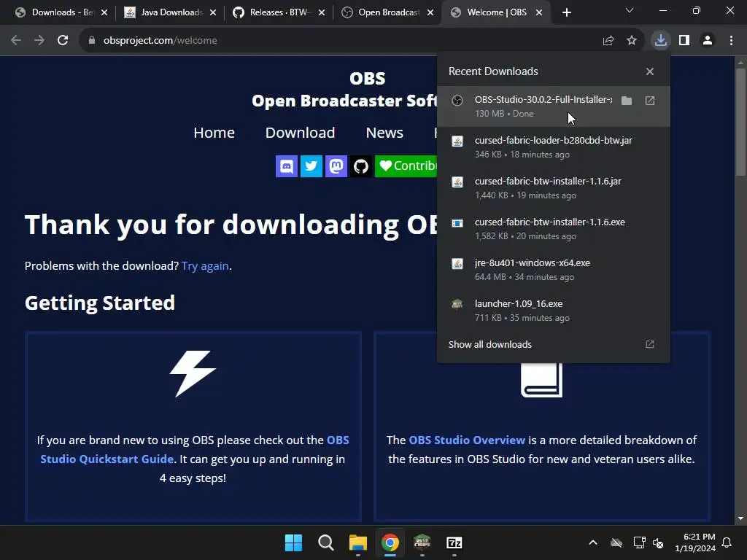
Task: Click the Try again link
Action: (x=205, y=265)
